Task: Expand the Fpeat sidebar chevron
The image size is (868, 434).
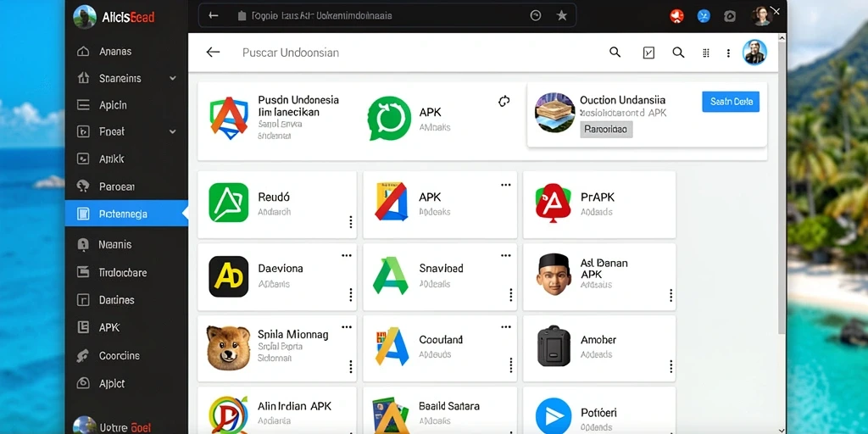Action: (x=173, y=131)
